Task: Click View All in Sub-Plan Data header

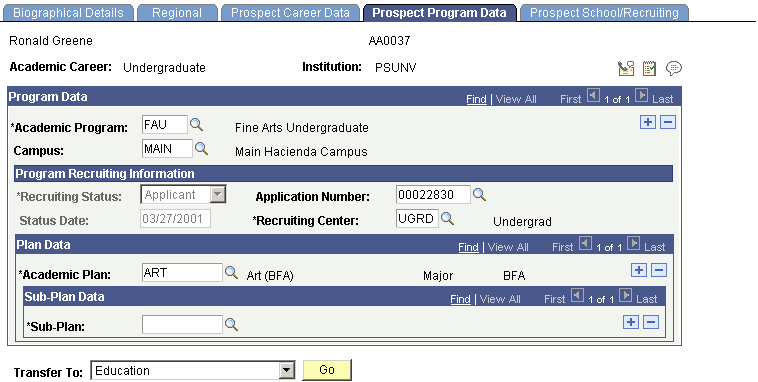Action: (500, 299)
